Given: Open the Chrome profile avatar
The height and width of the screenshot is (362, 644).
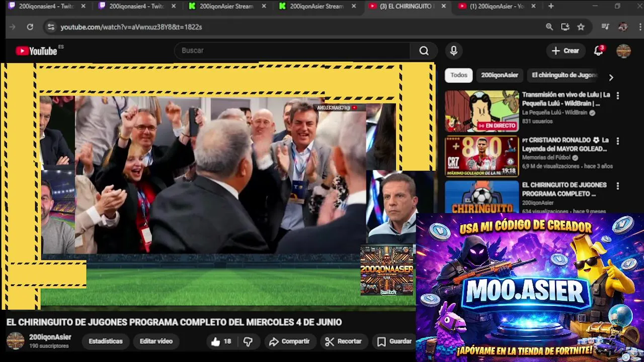Looking at the screenshot, I should tap(623, 27).
